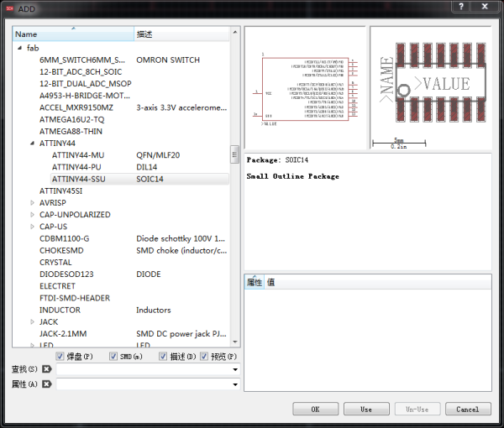Click the 属性 column header

point(255,282)
